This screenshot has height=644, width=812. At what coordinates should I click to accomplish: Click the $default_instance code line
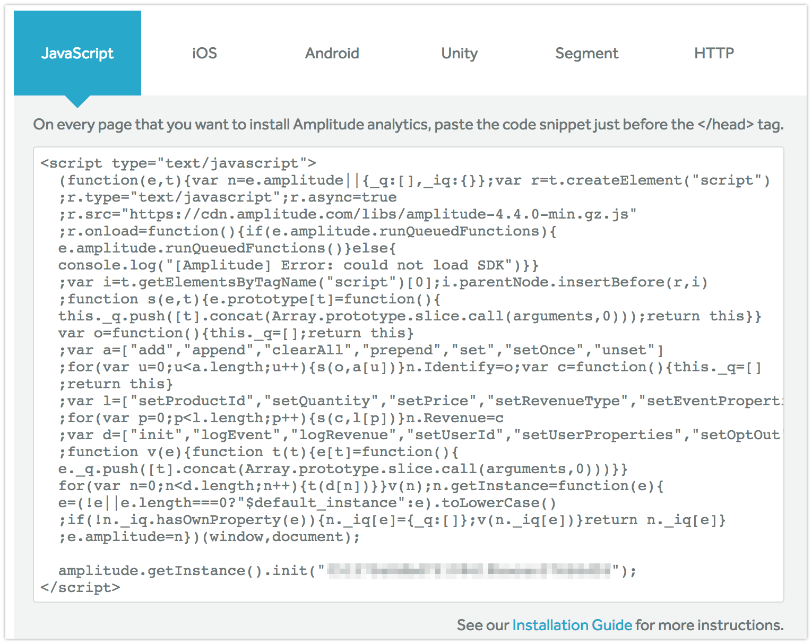[x=307, y=503]
